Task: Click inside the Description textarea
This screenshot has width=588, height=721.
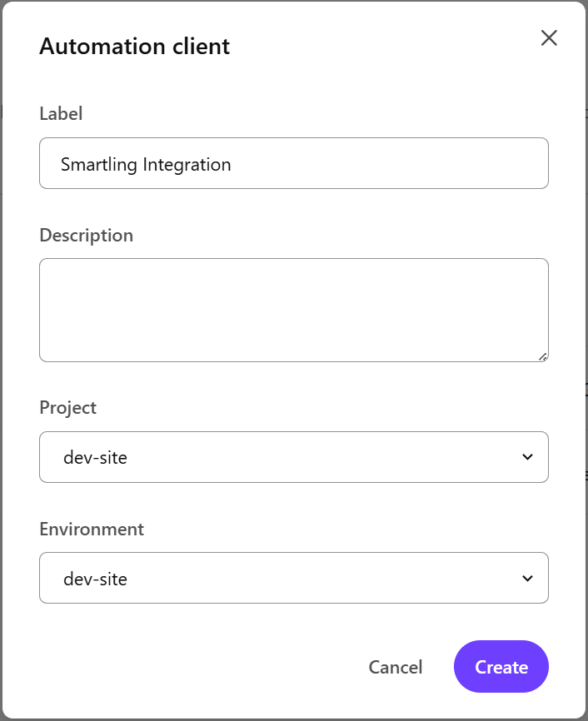Action: tap(293, 310)
